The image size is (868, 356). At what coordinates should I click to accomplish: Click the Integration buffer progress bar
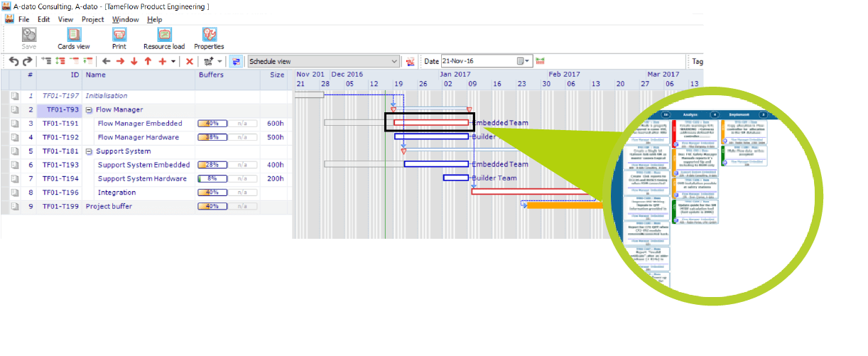pos(212,193)
